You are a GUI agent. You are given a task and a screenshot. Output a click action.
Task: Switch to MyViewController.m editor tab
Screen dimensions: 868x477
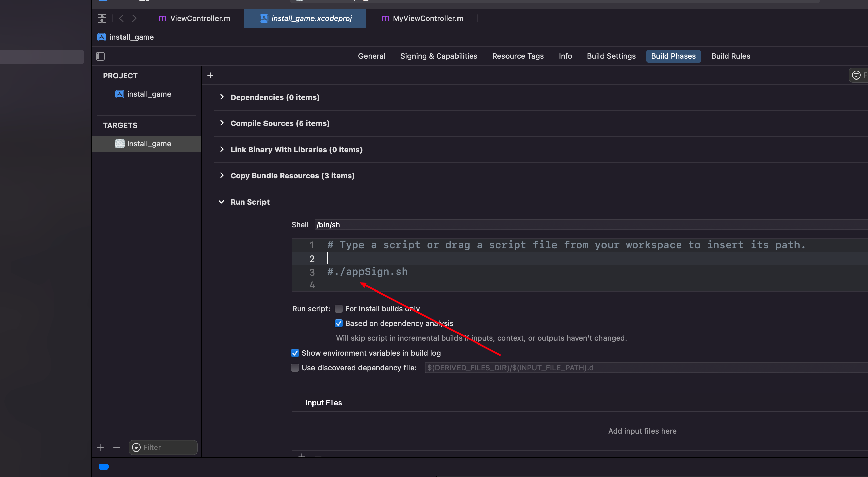click(422, 18)
